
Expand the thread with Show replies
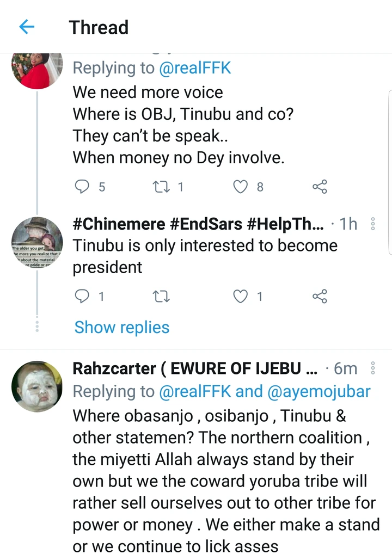122,327
